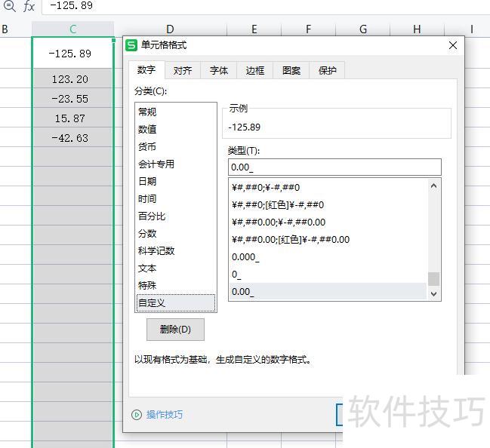Close the 单元格格式 dialog
This screenshot has width=490, height=448.
coord(453,45)
